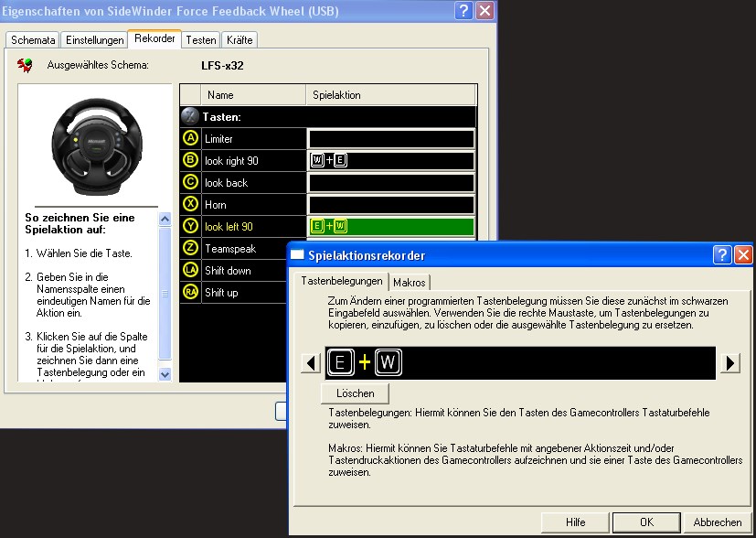Click the instructions scrollbar thumb

point(165,293)
